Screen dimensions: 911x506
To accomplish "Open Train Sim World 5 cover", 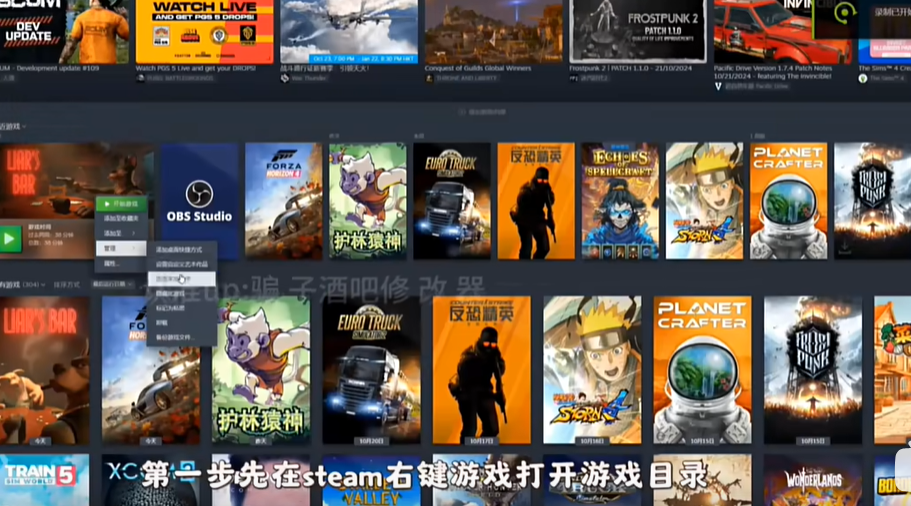I will pos(44,480).
